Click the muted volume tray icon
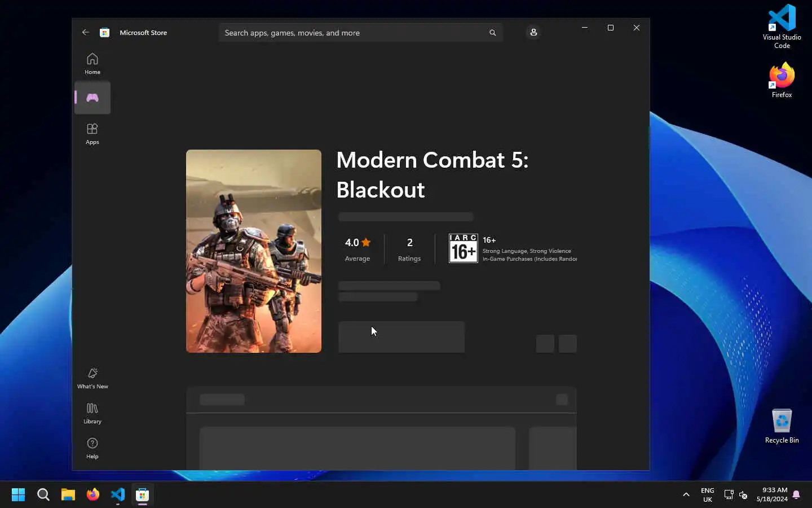Image resolution: width=812 pixels, height=508 pixels. coord(743,495)
